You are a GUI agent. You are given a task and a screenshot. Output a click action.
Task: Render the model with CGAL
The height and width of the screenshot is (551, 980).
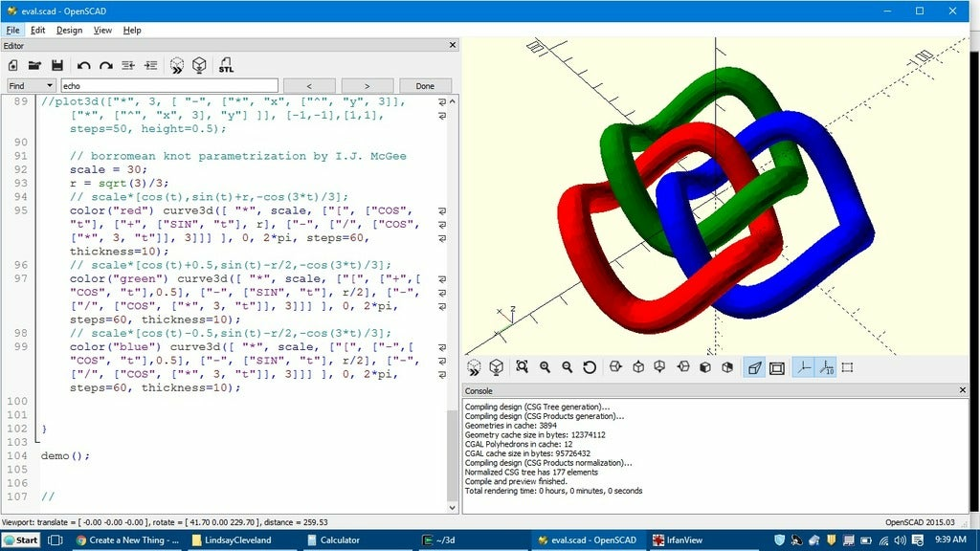[201, 65]
